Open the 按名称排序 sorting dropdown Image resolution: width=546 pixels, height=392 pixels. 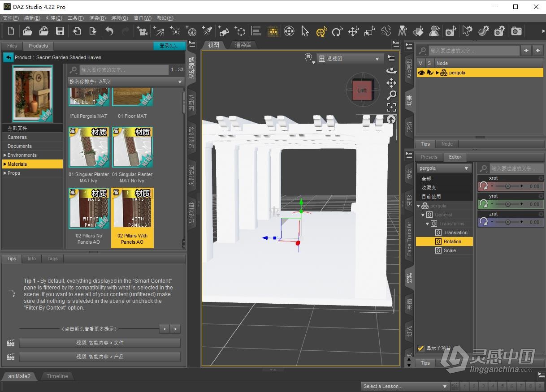(x=126, y=82)
